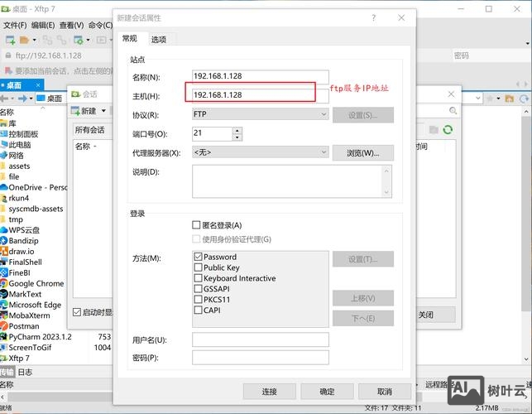Image resolution: width=532 pixels, height=414 pixels.
Task: Select the MarkText entry in file list
Action: point(21,294)
